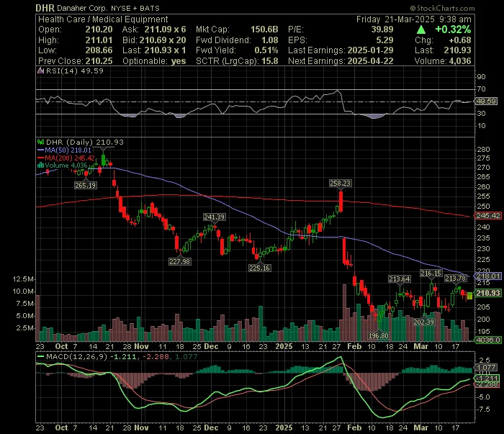This screenshot has height=434, width=504.
Task: Click the P/E value 39.89
Action: (382, 30)
